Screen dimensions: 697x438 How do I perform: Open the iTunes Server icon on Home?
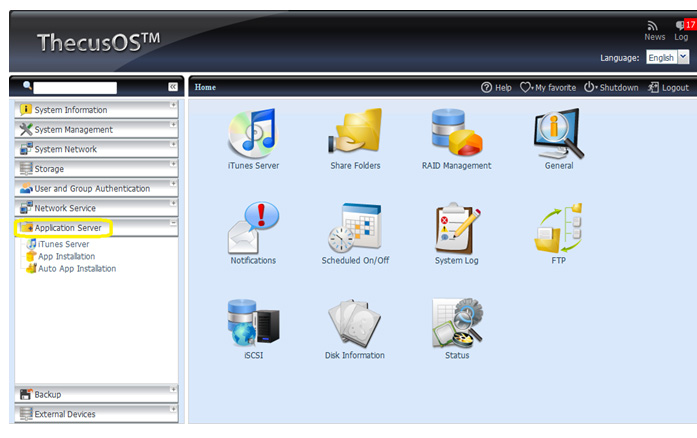click(253, 133)
